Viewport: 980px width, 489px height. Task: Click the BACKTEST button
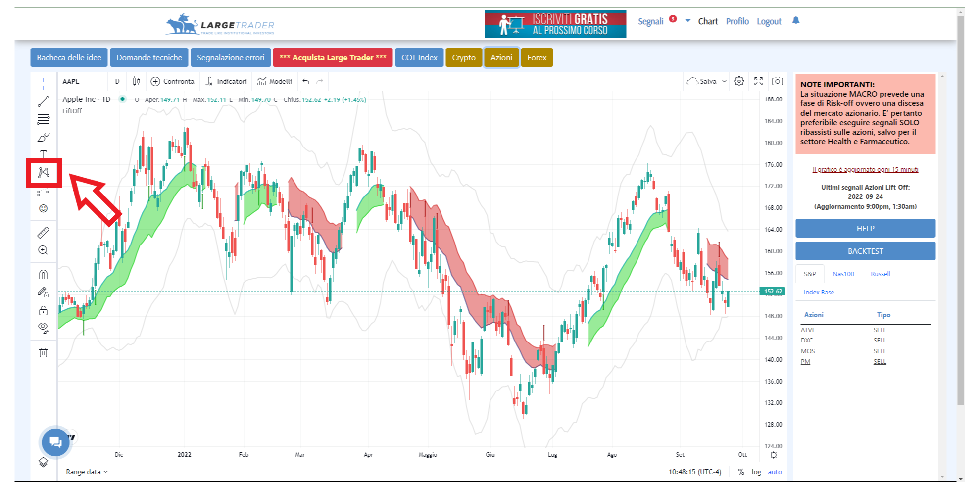click(865, 251)
